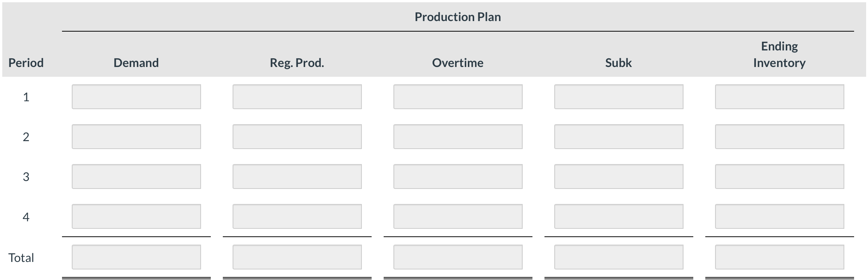Focus the Period 3 Reg. Prod. input

click(297, 177)
